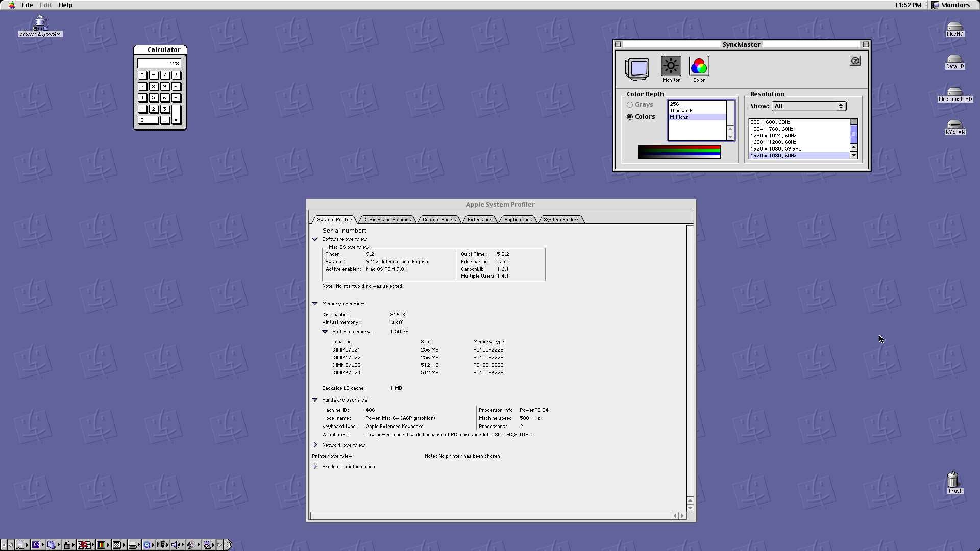Choose Thousands in color depth list

(681, 111)
